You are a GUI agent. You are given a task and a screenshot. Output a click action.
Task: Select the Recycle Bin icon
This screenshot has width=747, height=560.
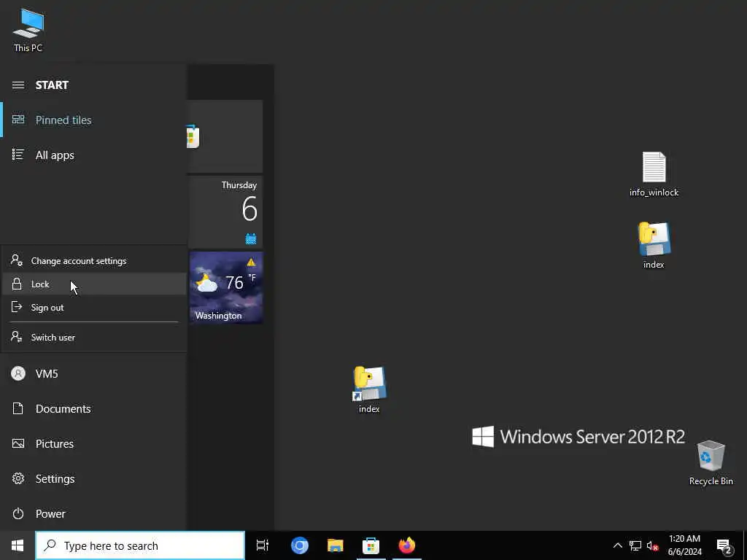click(x=711, y=463)
